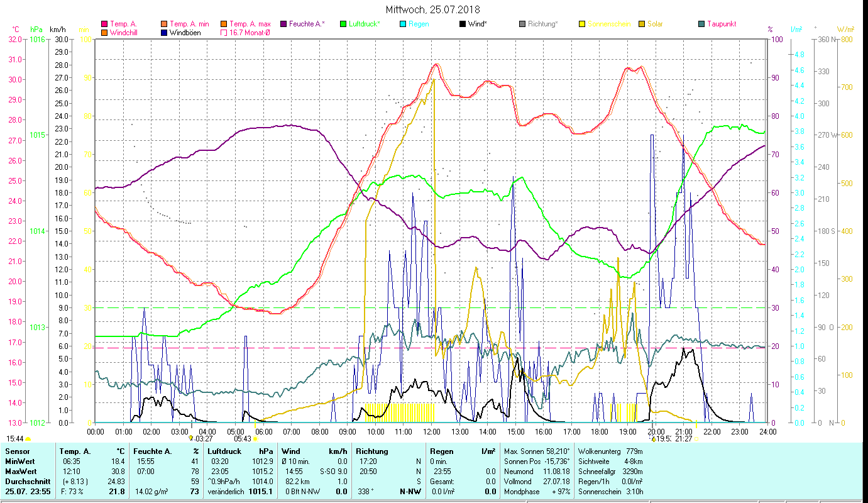
Task: Click the Max. Sonnen 58,210° entry
Action: coord(537,451)
